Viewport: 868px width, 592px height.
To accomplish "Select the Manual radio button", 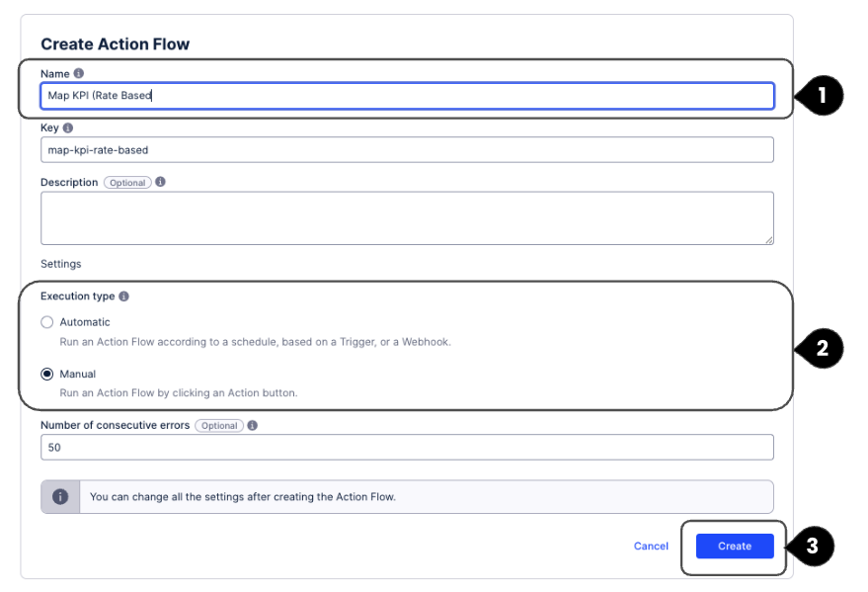I will click(x=47, y=375).
